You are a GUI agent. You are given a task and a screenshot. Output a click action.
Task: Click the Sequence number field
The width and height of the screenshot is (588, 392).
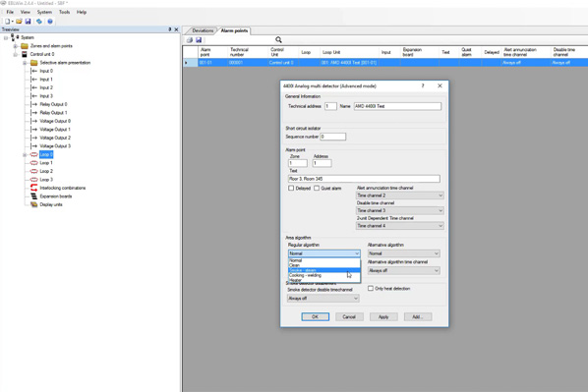[x=333, y=137]
